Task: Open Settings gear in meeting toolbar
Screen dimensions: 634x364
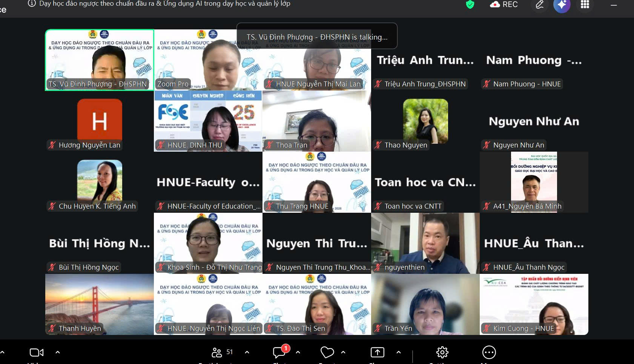Action: click(442, 352)
